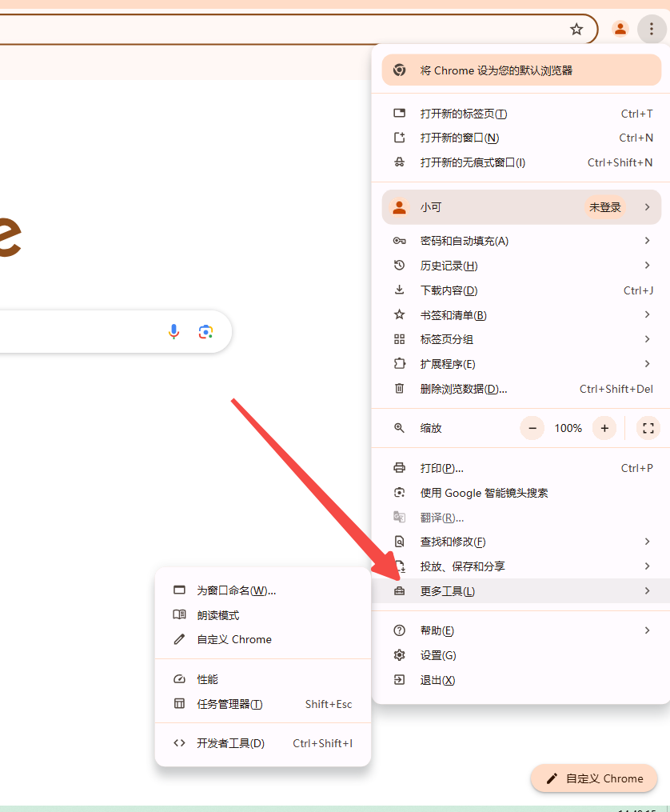The width and height of the screenshot is (670, 812).
Task: Open the profile avatar button in toolbar
Action: click(x=620, y=29)
